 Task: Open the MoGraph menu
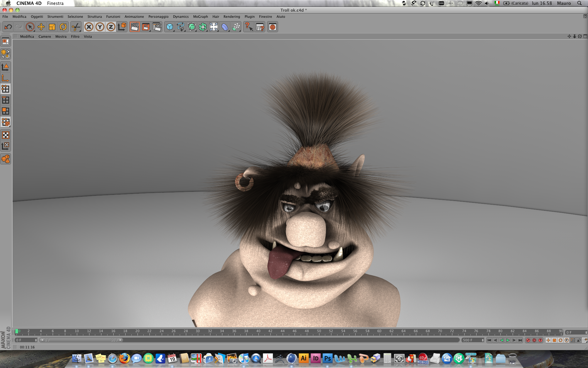click(x=200, y=17)
